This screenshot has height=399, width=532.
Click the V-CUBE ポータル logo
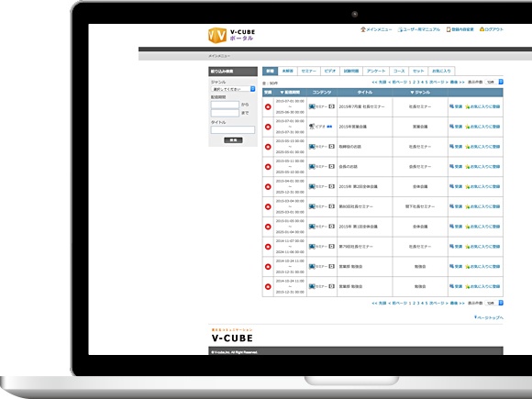(231, 35)
